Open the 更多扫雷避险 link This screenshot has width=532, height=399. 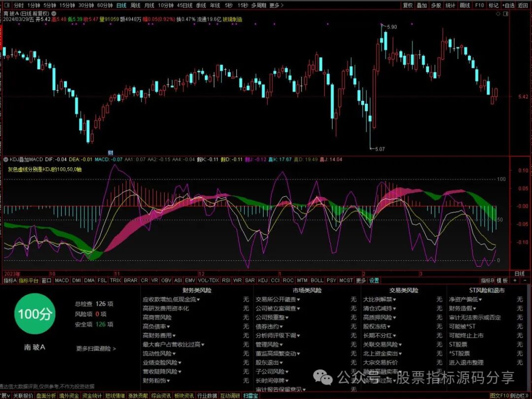pos(96,348)
